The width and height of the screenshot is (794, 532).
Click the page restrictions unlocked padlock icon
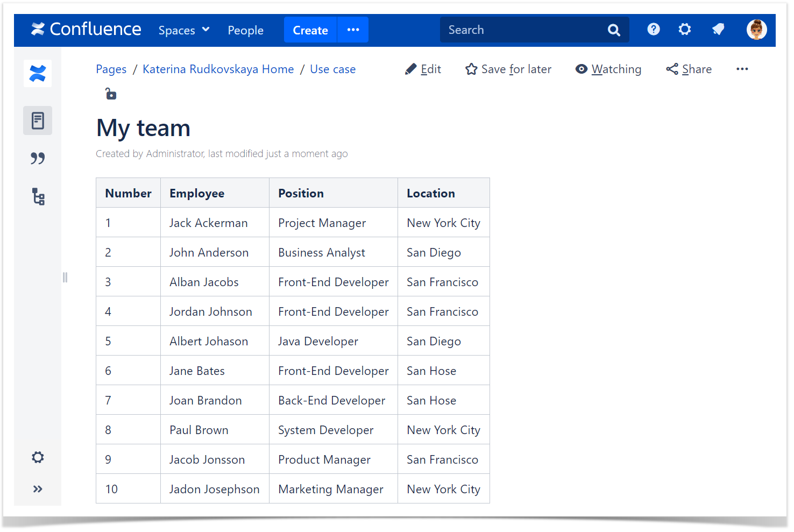pyautogui.click(x=111, y=94)
